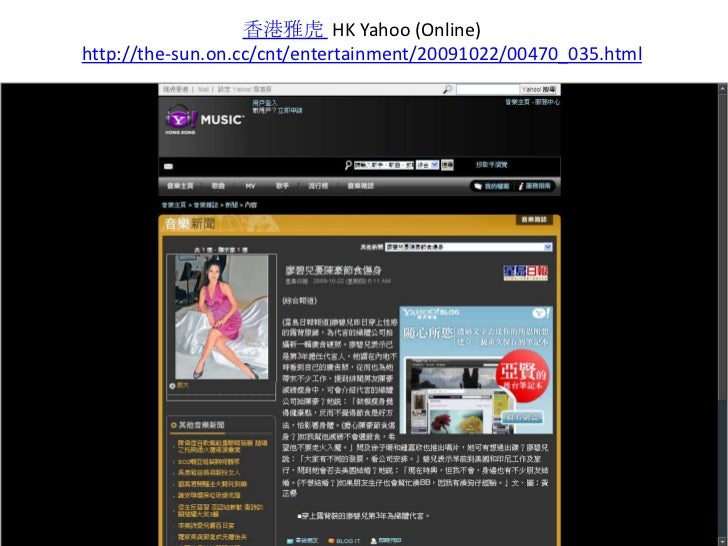Open the 流行榜 nav tab
This screenshot has height=546, width=728.
tap(318, 186)
